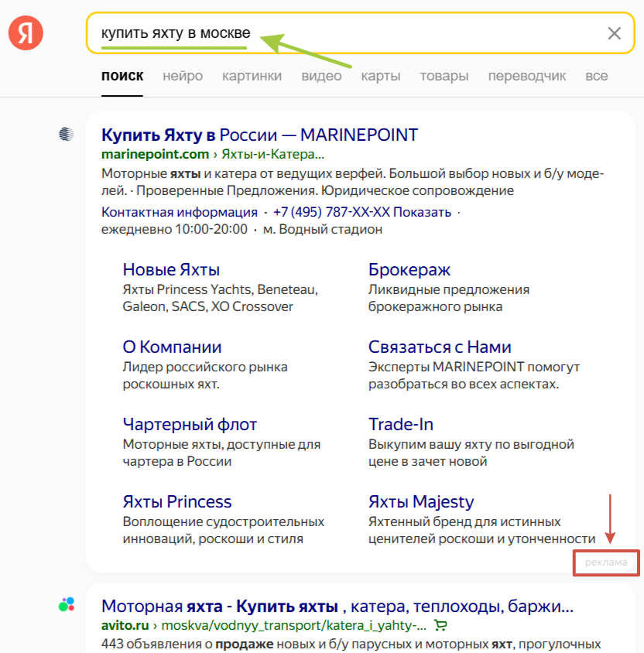Switch to the видео tab
The height and width of the screenshot is (653, 644).
pos(321,76)
